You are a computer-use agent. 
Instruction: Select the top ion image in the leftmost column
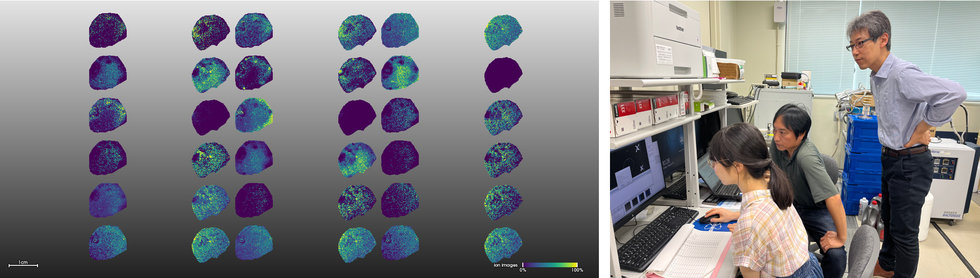[107, 31]
